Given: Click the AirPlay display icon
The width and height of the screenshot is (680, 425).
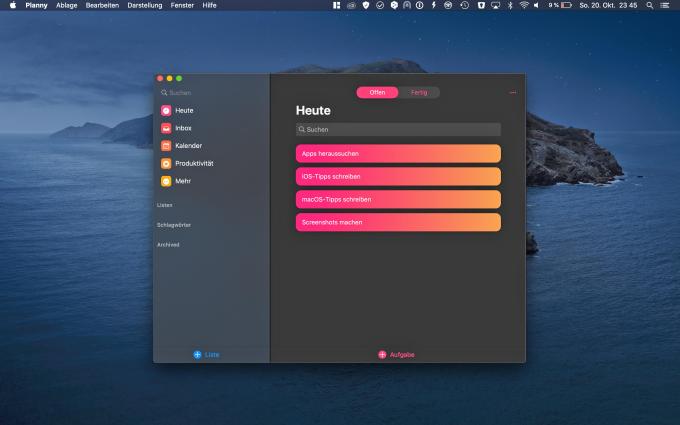Looking at the screenshot, I should coord(495,5).
